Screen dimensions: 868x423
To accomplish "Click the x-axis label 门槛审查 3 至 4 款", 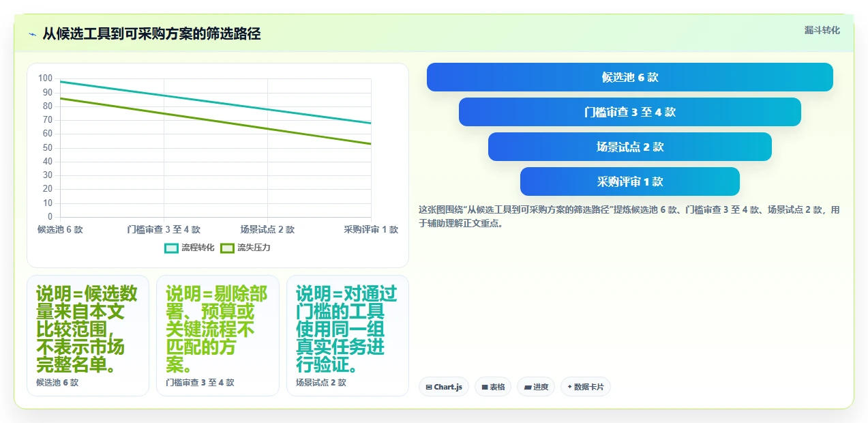I will point(164,230).
